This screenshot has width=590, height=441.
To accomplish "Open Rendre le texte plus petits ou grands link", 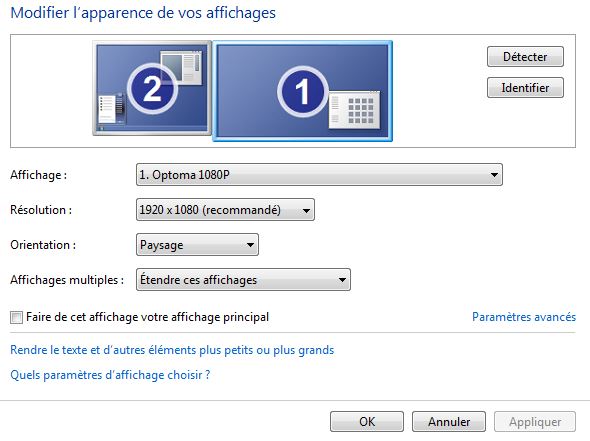I will tap(172, 350).
